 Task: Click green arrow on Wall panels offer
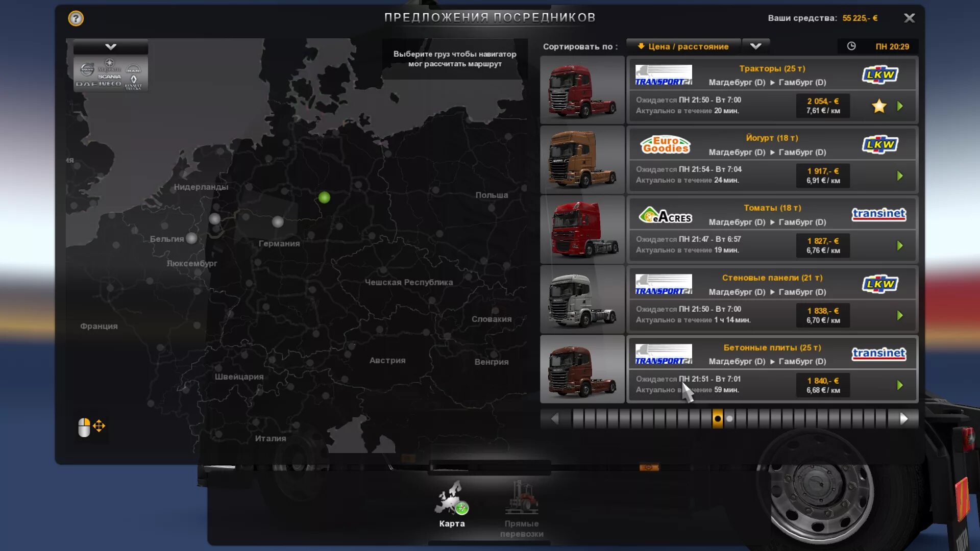point(900,316)
